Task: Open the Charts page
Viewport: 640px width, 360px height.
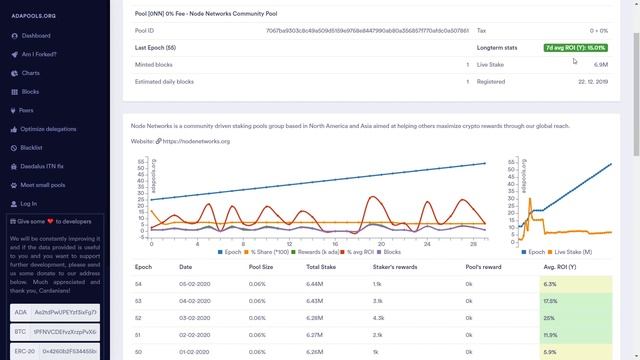Action: pos(31,73)
